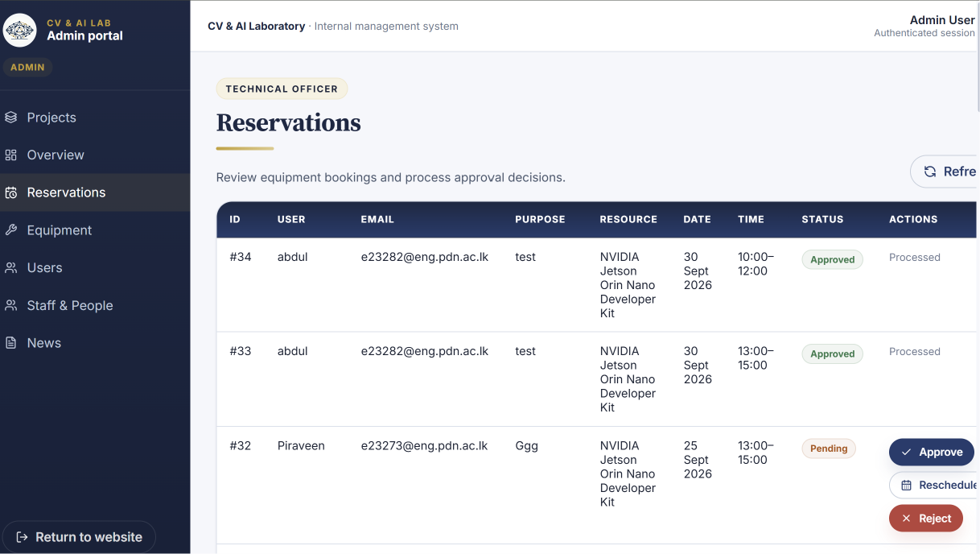Click the ADMIN badge
The height and width of the screenshot is (554, 980).
point(27,68)
